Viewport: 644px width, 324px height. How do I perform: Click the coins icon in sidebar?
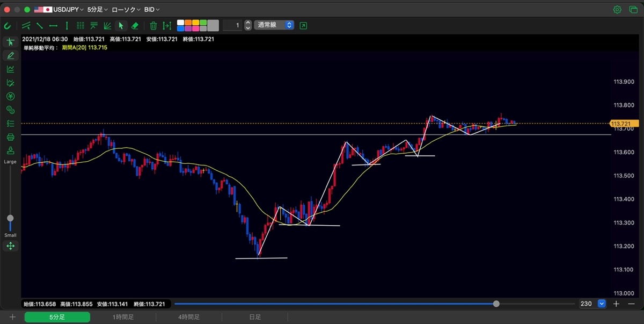click(10, 110)
